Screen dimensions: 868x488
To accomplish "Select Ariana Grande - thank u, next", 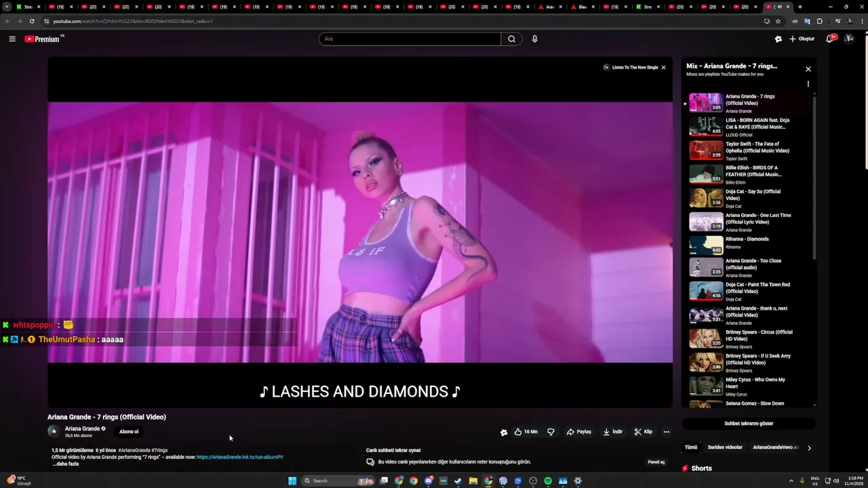I will (747, 314).
